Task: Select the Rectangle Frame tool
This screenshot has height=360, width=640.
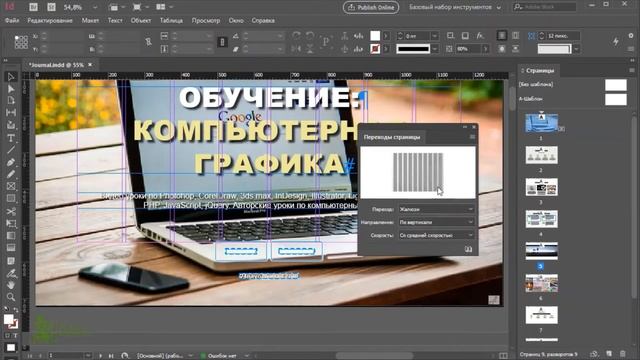Action: point(11,187)
